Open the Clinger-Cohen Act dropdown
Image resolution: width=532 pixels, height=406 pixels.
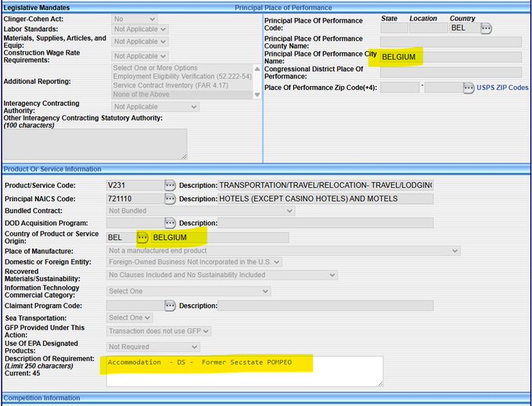[x=134, y=18]
